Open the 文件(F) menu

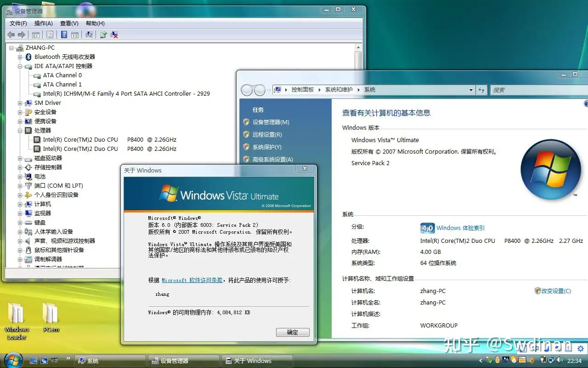[18, 23]
